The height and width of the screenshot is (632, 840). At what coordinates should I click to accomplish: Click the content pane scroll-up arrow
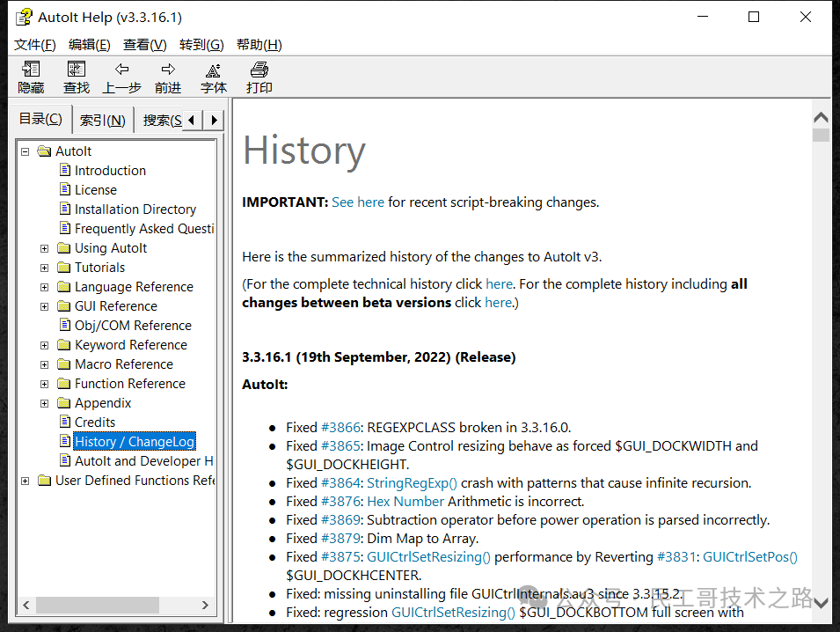[x=821, y=117]
